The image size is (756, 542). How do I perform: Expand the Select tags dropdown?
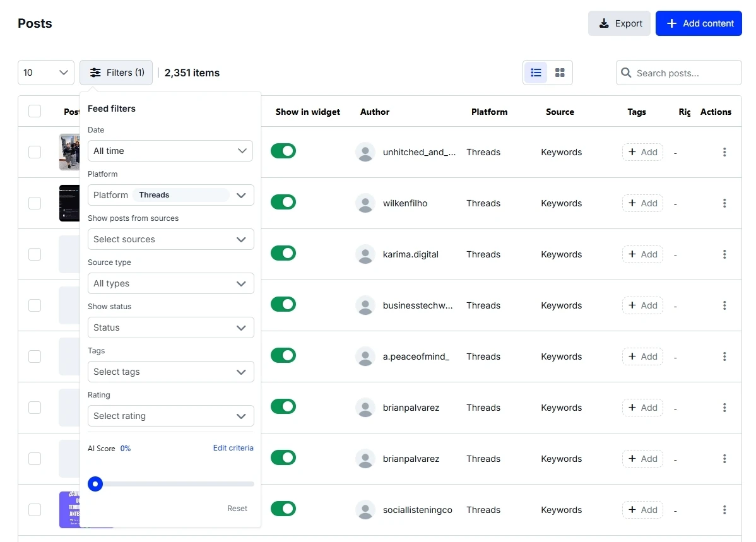(x=170, y=372)
